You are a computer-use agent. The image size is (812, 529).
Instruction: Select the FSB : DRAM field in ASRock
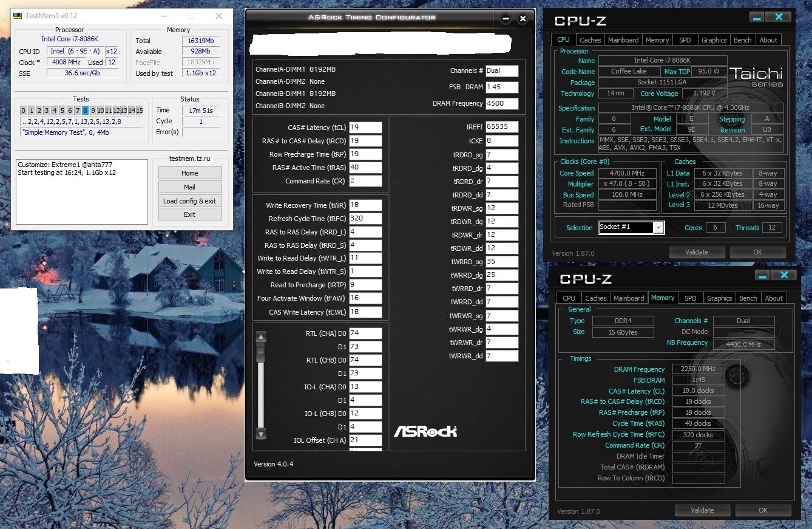(x=502, y=87)
